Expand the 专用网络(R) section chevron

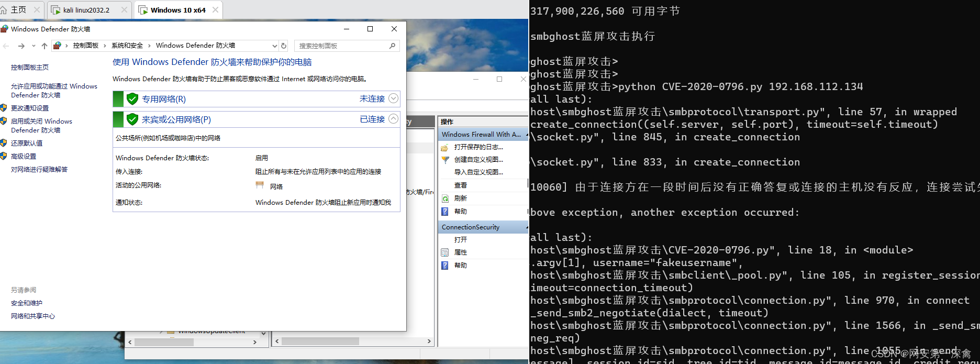[x=394, y=98]
